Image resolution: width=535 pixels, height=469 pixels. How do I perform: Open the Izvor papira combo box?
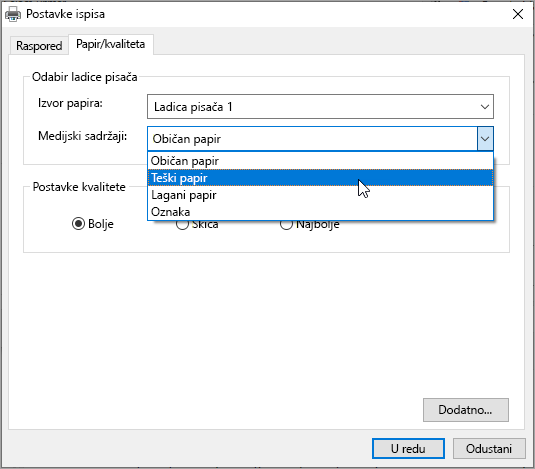(x=320, y=107)
